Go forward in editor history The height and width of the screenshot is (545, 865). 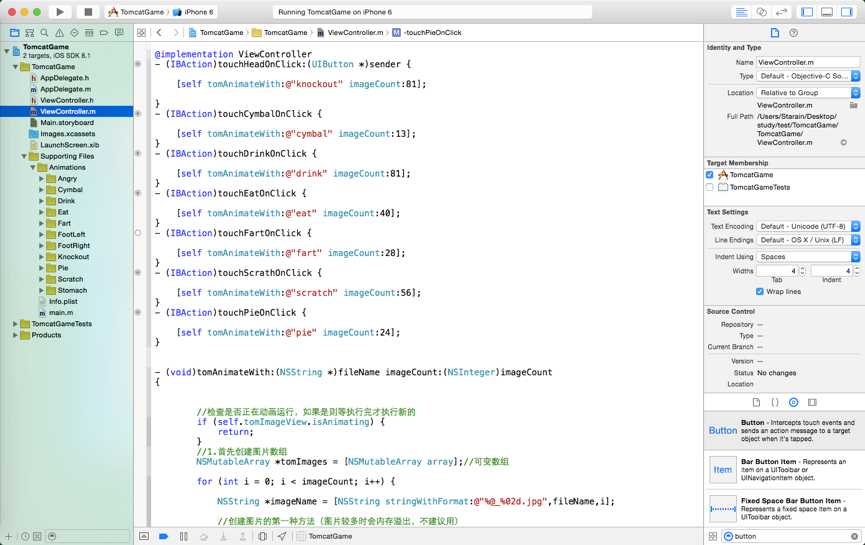176,33
